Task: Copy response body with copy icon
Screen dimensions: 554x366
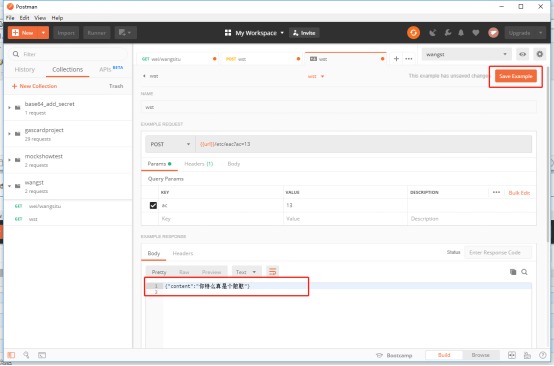Action: [x=513, y=272]
